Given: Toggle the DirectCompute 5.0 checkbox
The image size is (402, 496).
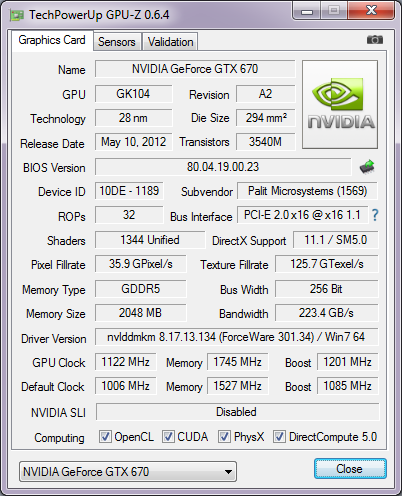Looking at the screenshot, I should pos(279,436).
